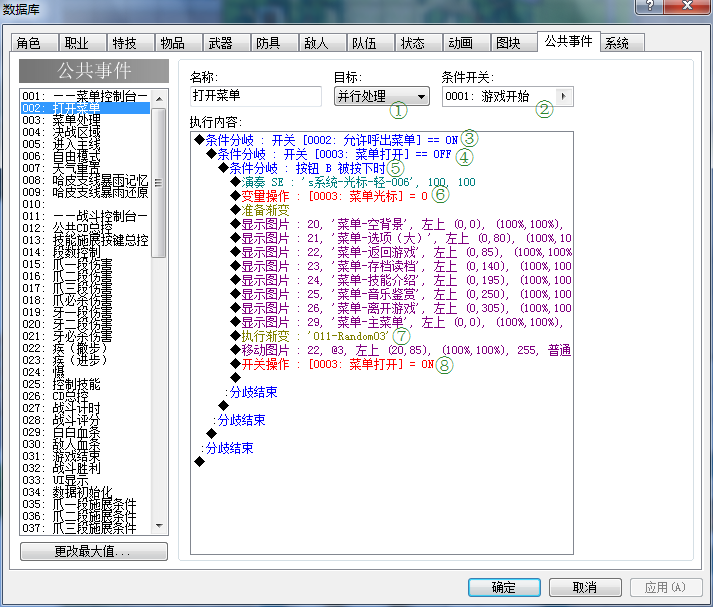Select event 027 战斗计时

point(85,408)
